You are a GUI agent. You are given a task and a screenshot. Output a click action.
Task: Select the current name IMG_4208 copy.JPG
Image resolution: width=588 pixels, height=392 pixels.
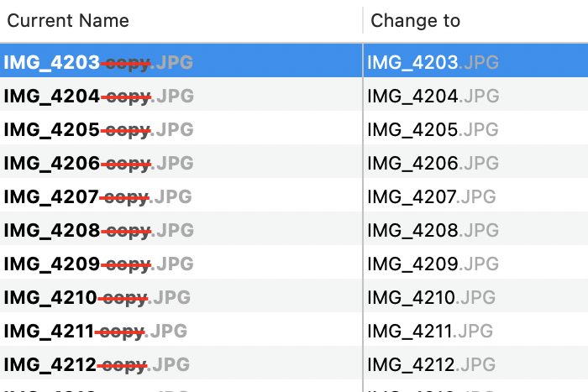click(x=98, y=231)
